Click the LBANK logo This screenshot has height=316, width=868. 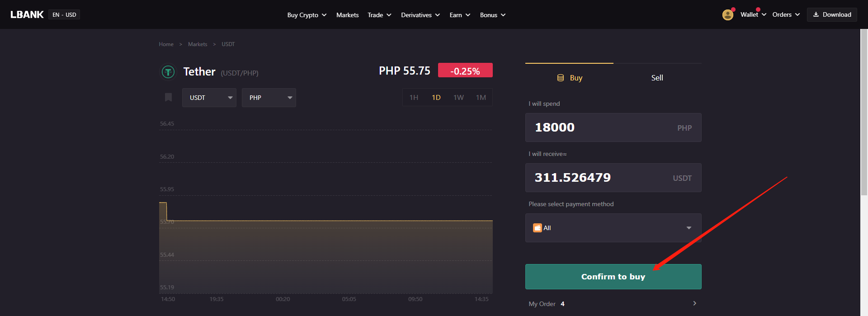27,14
